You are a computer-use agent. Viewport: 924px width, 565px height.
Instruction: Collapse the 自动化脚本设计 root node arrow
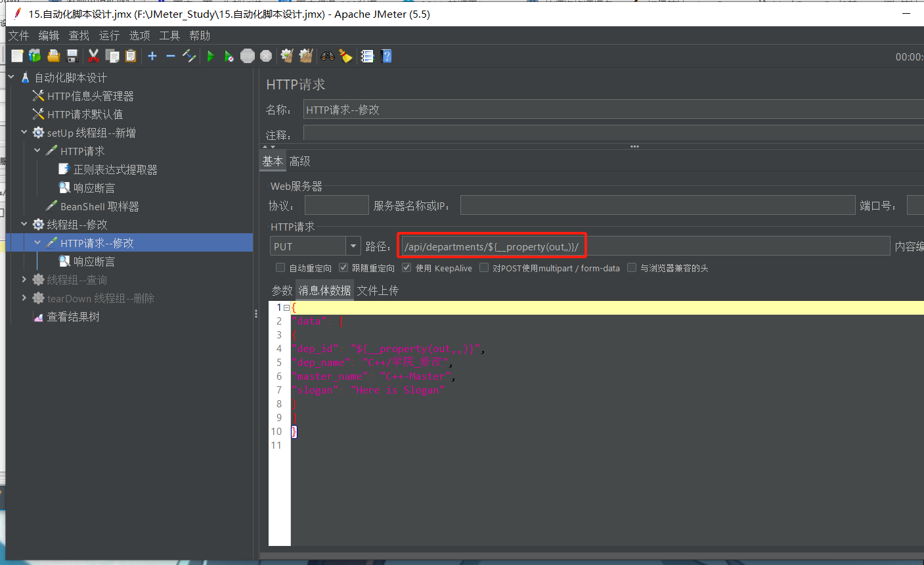pos(11,78)
